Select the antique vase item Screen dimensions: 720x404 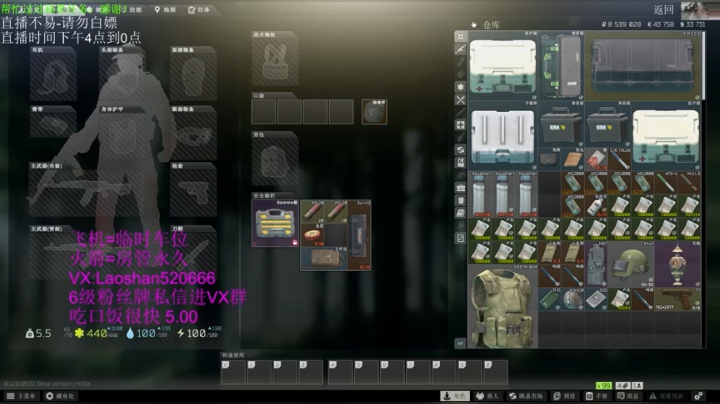coord(677,265)
